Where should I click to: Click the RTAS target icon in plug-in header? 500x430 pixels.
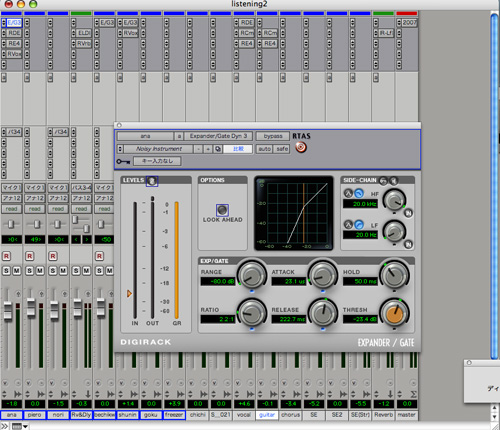tap(301, 147)
